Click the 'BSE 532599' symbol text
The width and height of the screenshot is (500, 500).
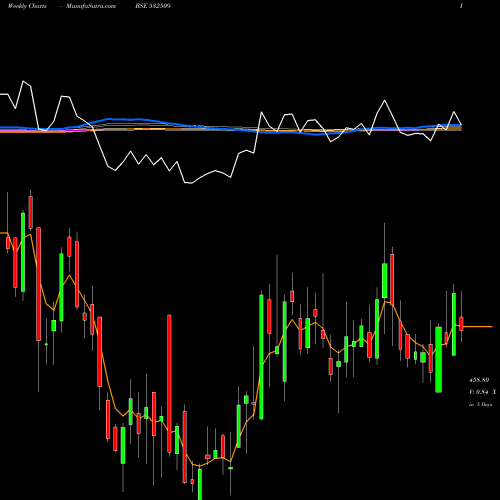[153, 6]
